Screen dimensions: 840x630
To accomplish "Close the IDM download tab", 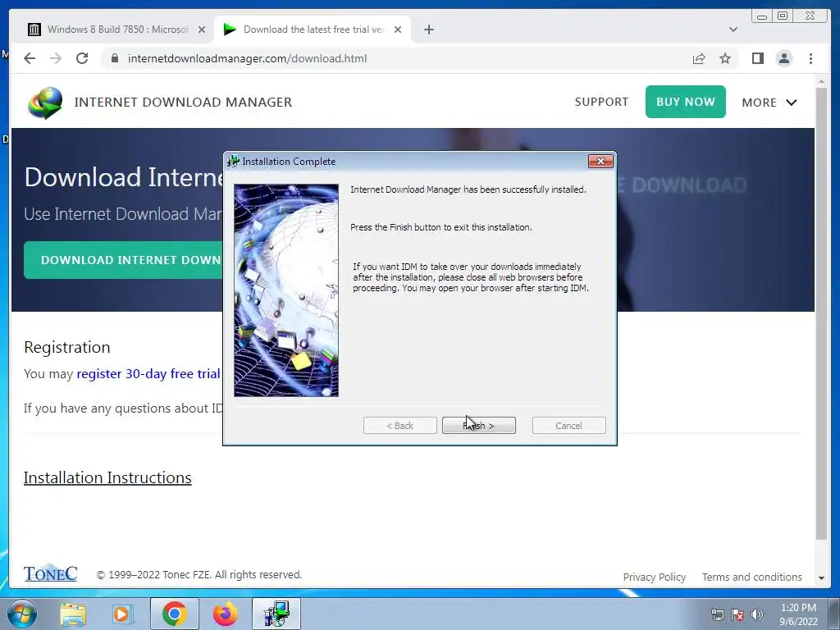I will (398, 30).
